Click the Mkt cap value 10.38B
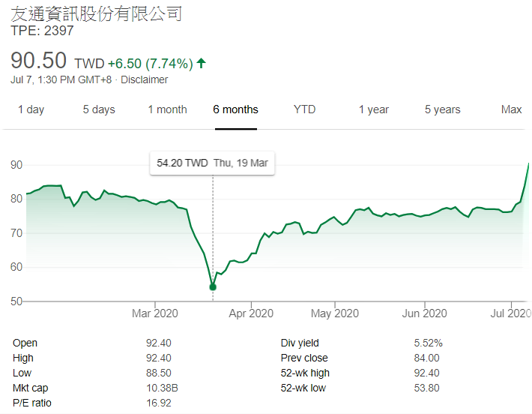 pyautogui.click(x=162, y=388)
